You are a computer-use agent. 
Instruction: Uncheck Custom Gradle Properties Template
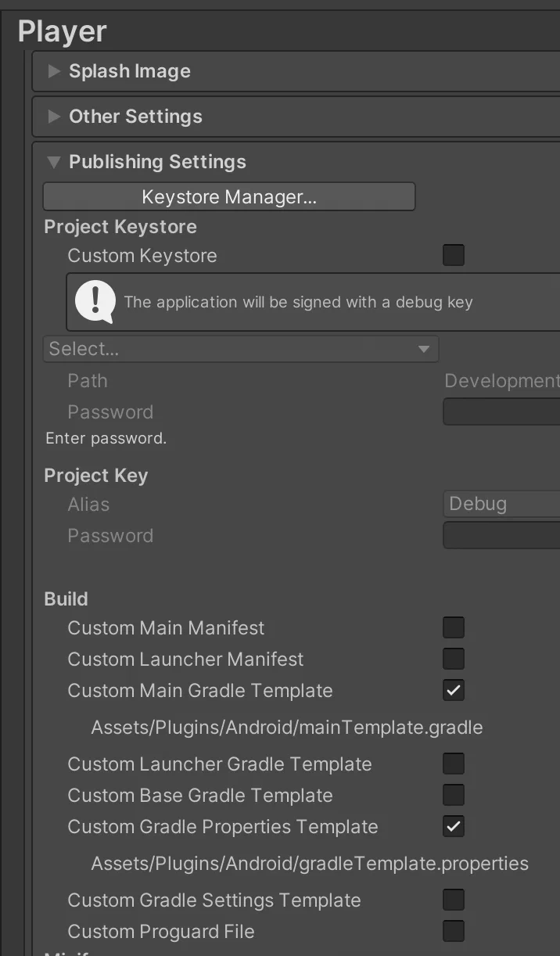(454, 826)
